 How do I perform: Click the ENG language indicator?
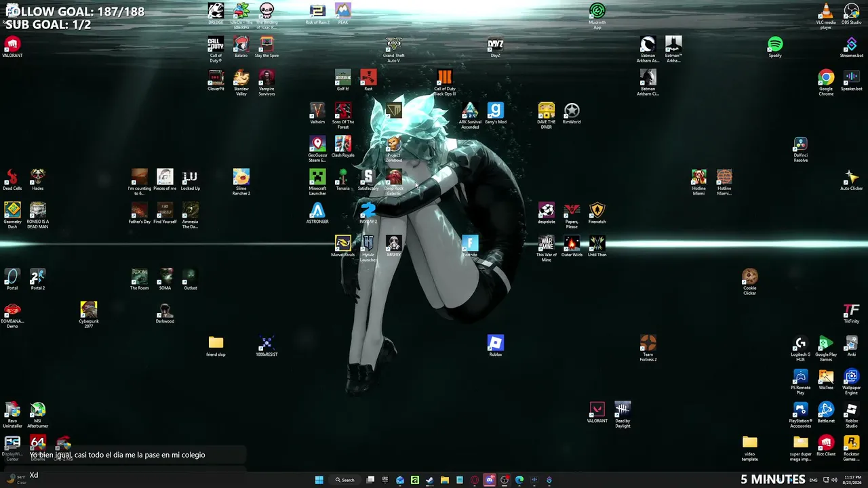(x=814, y=480)
